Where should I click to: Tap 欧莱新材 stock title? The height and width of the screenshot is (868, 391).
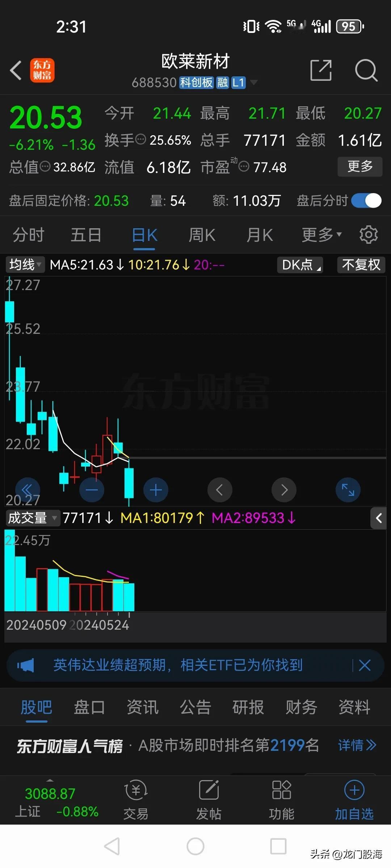tap(195, 61)
